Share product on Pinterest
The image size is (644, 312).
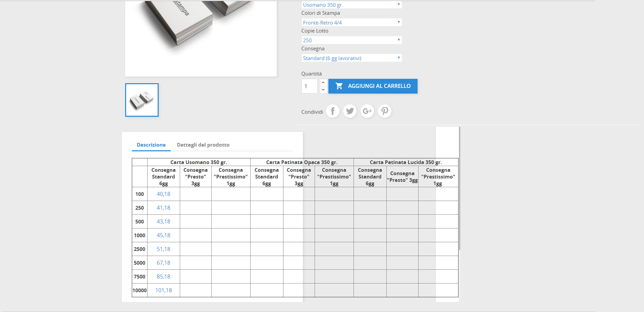385,111
